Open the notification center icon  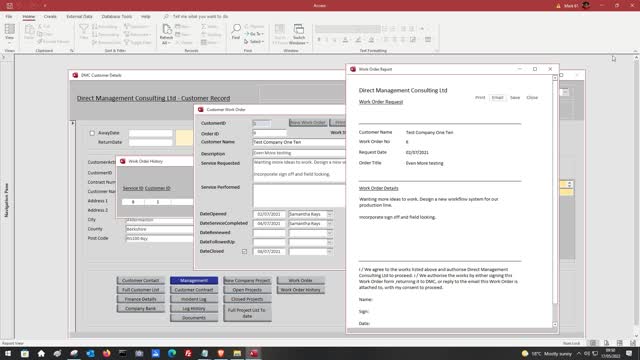(x=629, y=353)
